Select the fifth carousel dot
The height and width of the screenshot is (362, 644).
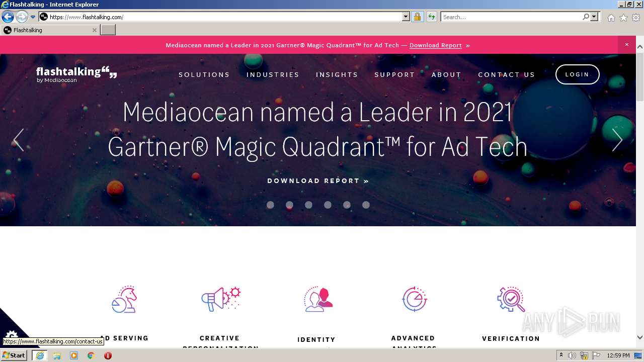(x=347, y=205)
